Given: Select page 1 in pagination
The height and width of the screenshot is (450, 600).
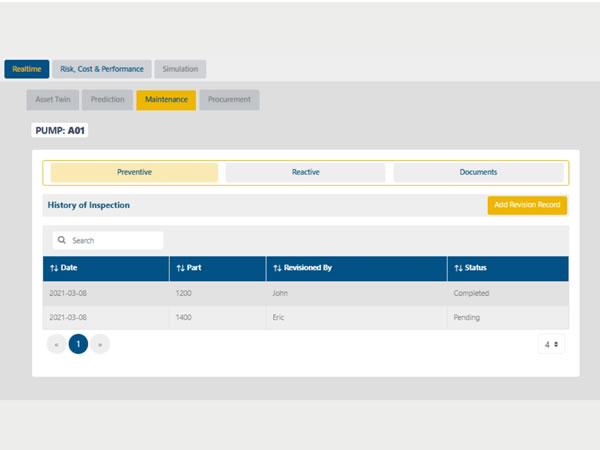Looking at the screenshot, I should pyautogui.click(x=78, y=344).
